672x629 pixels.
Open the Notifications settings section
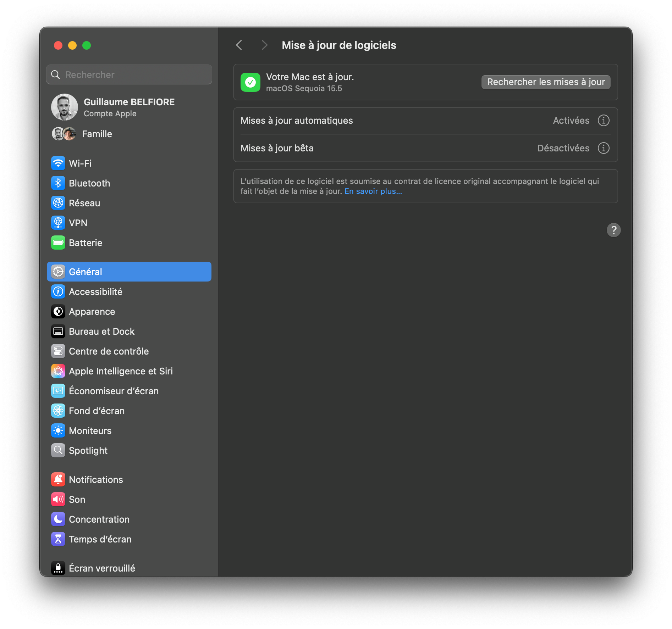tap(95, 479)
